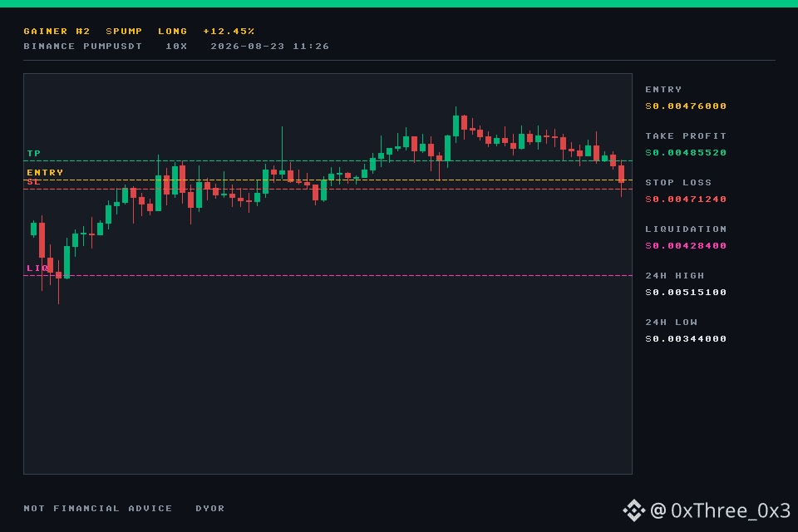Screen dimensions: 798x532
Task: Click the TAKE PROFIT heading
Action: [686, 136]
